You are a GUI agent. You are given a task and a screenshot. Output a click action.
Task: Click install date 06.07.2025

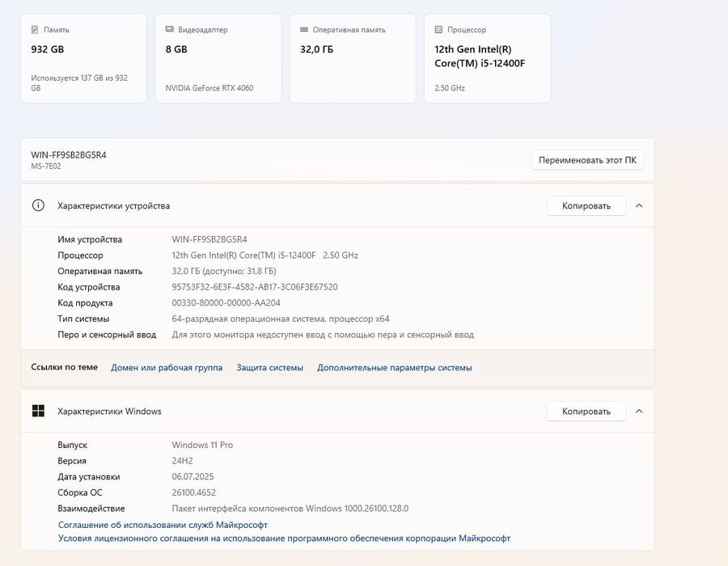[193, 476]
